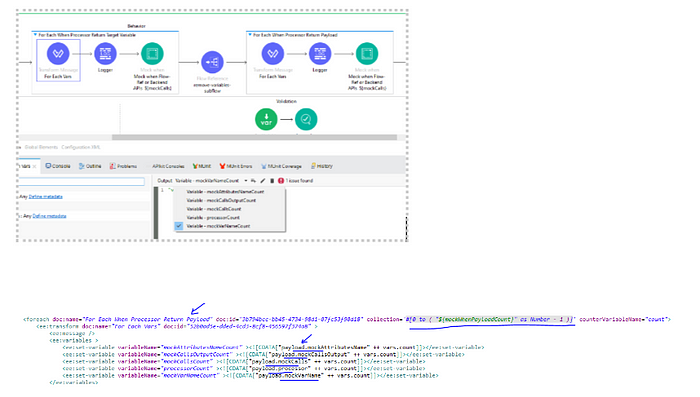Select Mock when in Return Payload scope
Viewport: 700px width, 397px height.
[x=367, y=54]
